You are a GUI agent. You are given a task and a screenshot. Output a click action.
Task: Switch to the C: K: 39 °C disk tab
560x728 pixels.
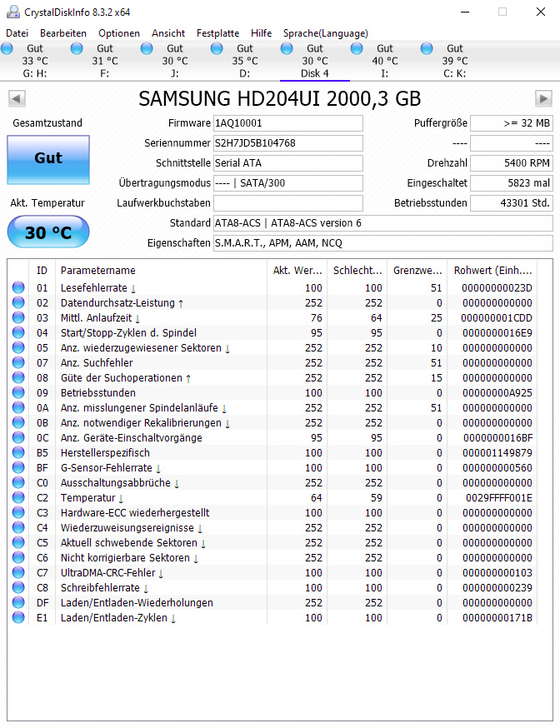pos(455,61)
